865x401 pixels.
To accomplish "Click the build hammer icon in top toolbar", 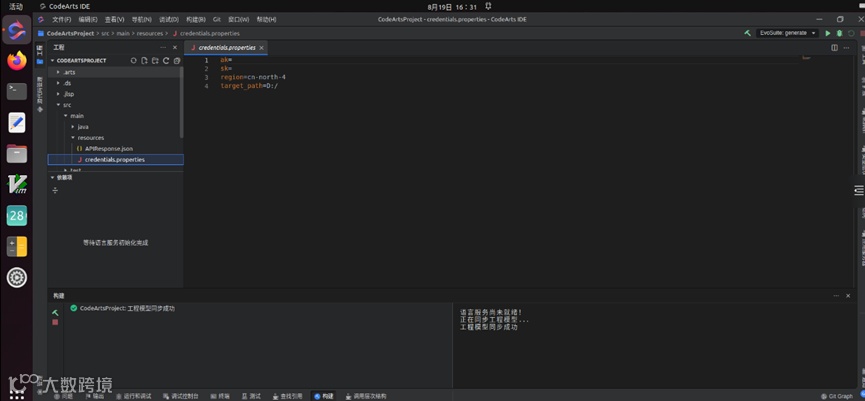I will pyautogui.click(x=747, y=33).
